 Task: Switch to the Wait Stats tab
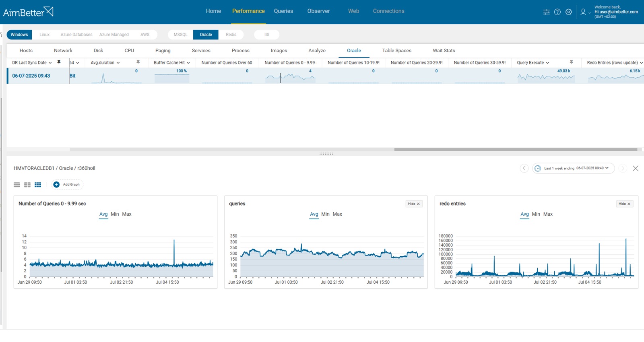pyautogui.click(x=444, y=51)
